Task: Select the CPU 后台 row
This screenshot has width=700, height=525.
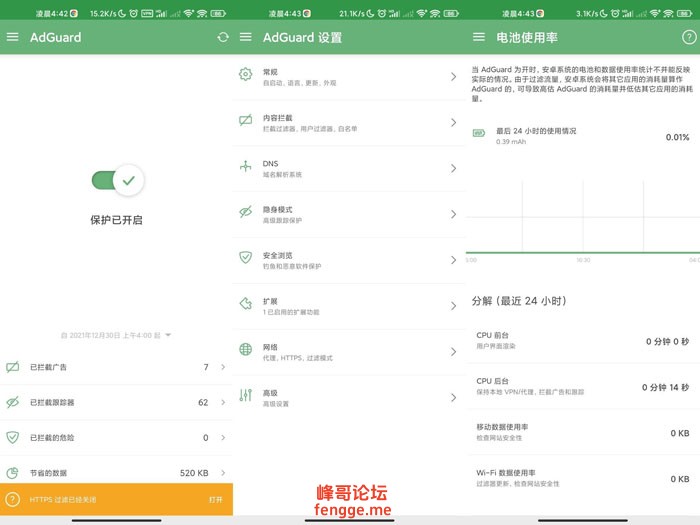Action: (583, 386)
